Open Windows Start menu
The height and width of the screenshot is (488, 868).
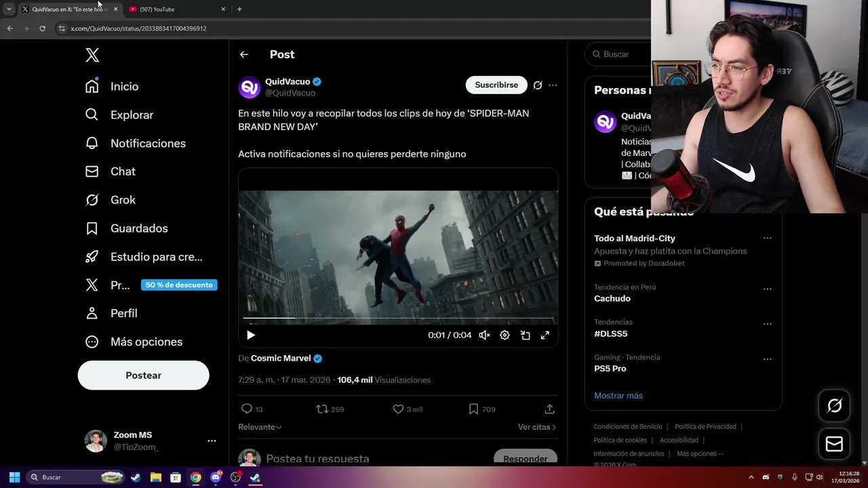[x=14, y=477]
